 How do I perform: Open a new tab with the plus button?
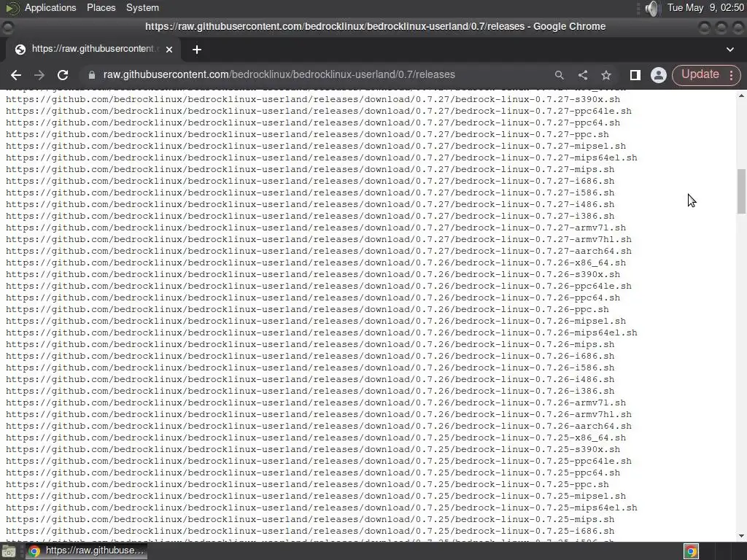(x=197, y=50)
